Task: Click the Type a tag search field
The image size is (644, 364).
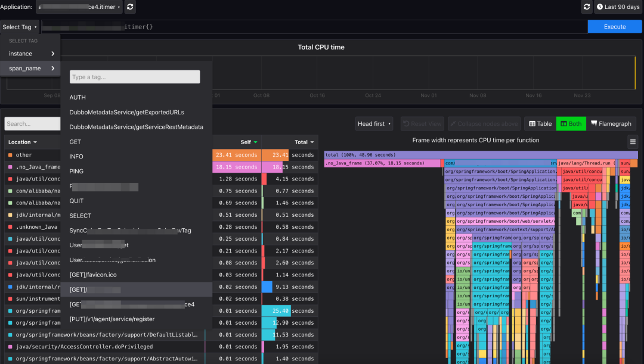Action: click(135, 77)
